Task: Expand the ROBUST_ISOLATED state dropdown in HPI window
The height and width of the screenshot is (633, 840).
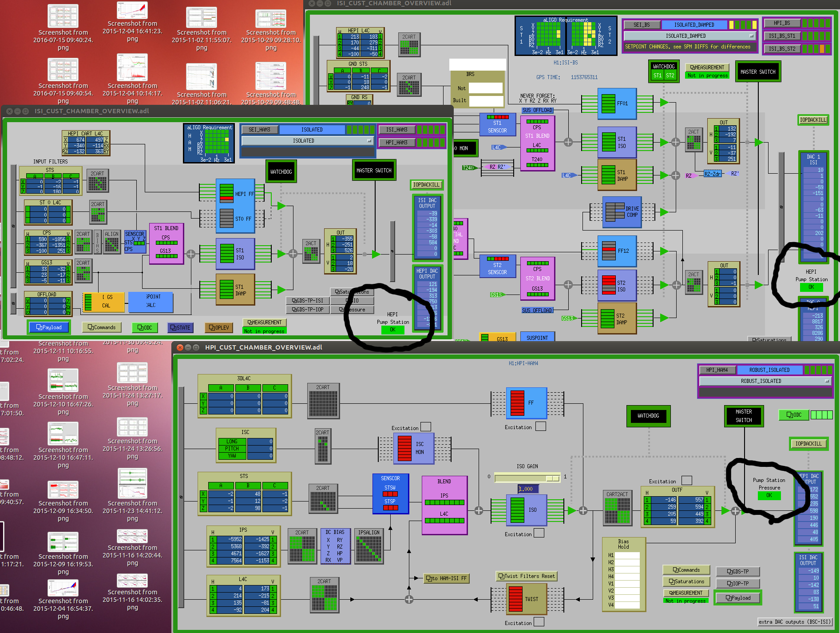Action: pos(765,381)
